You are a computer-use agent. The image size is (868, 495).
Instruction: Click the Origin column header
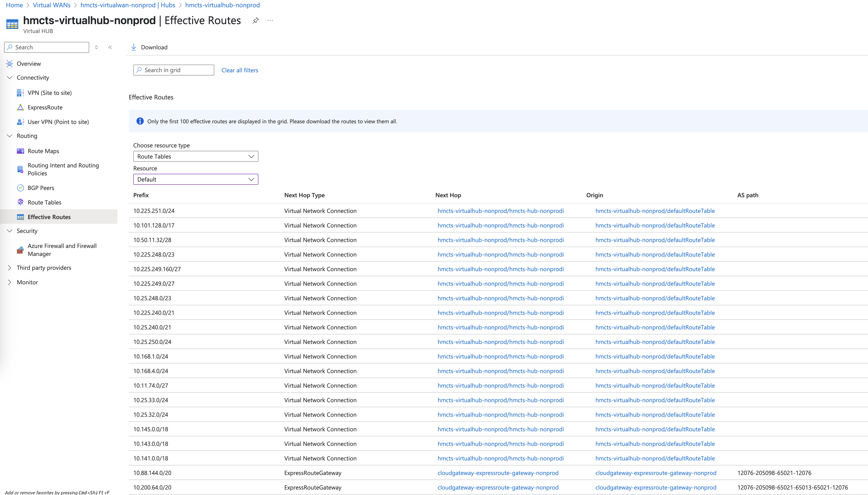(x=594, y=195)
